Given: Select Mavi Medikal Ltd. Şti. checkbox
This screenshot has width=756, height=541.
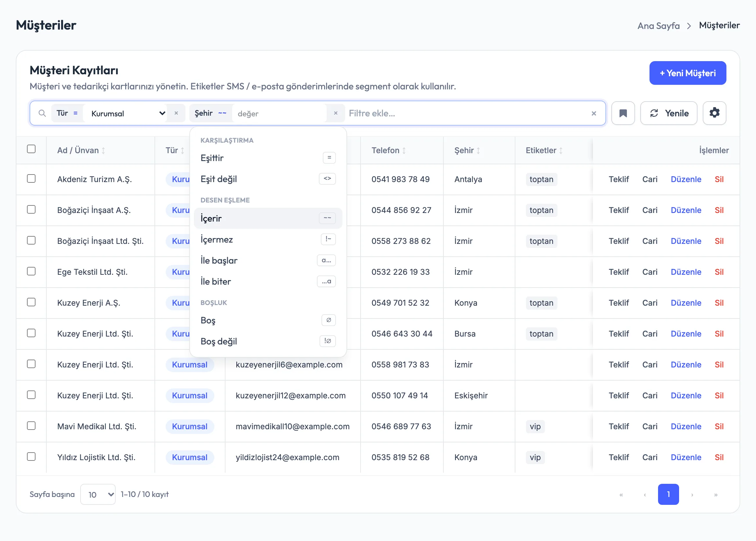Looking at the screenshot, I should [31, 426].
